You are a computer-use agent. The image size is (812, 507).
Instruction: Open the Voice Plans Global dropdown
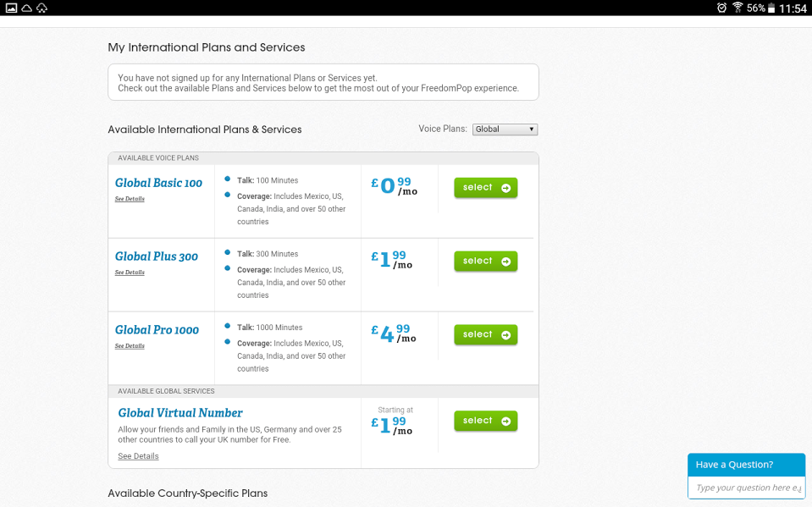coord(505,130)
